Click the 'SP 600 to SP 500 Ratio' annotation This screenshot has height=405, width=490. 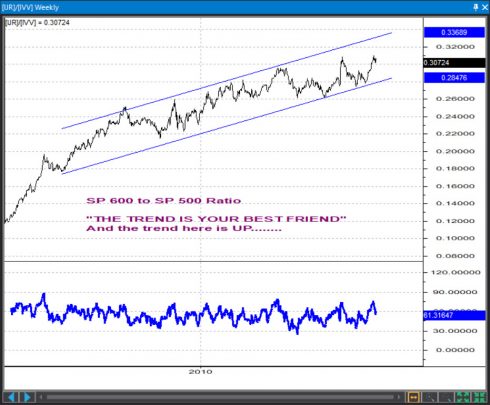coord(164,201)
